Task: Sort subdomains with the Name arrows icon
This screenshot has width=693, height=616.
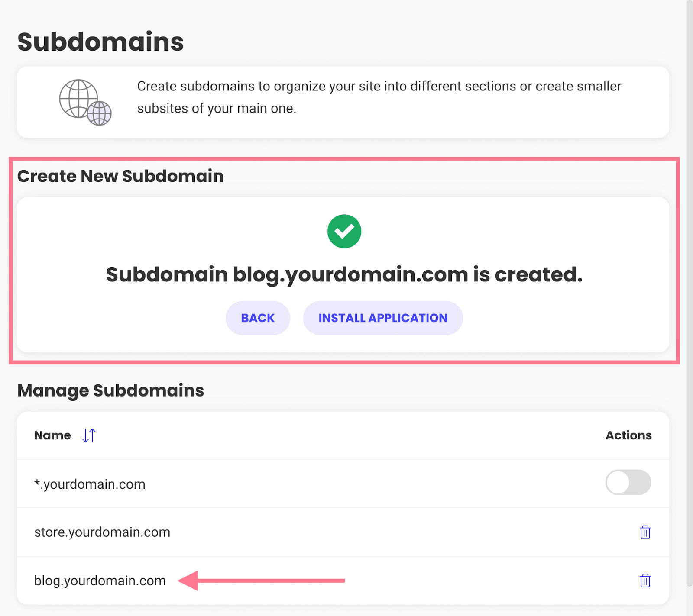Action: click(89, 435)
